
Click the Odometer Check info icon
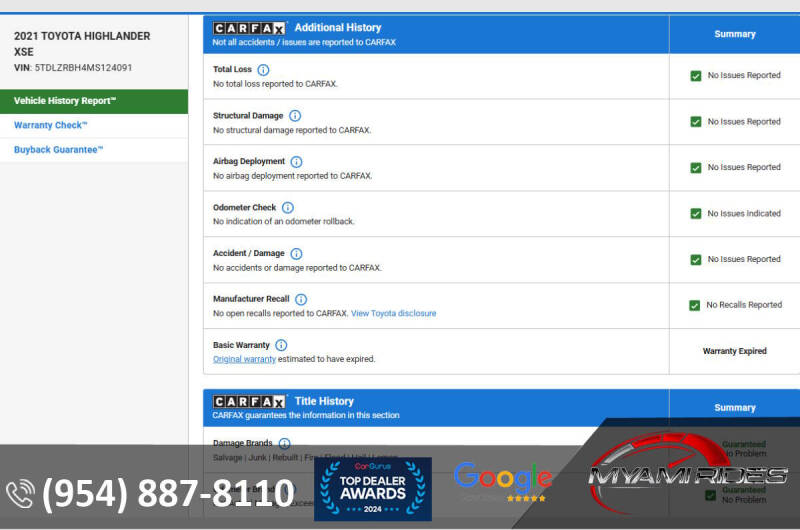[287, 208]
